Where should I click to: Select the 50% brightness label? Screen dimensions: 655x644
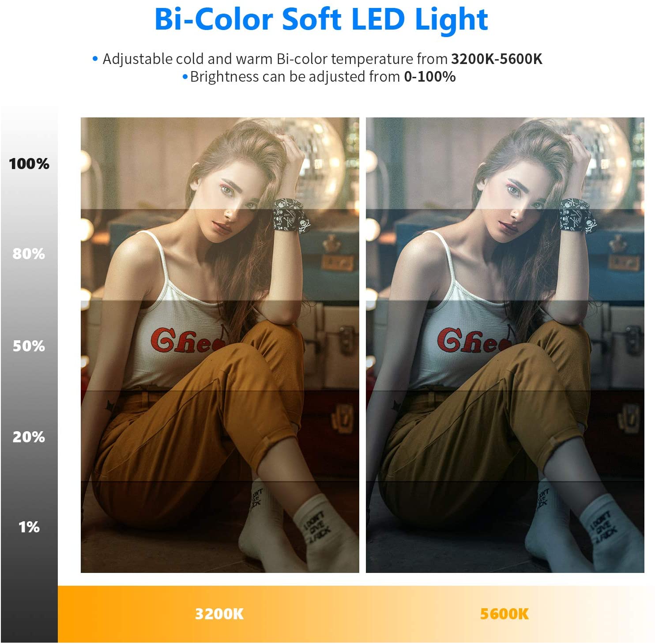point(29,346)
